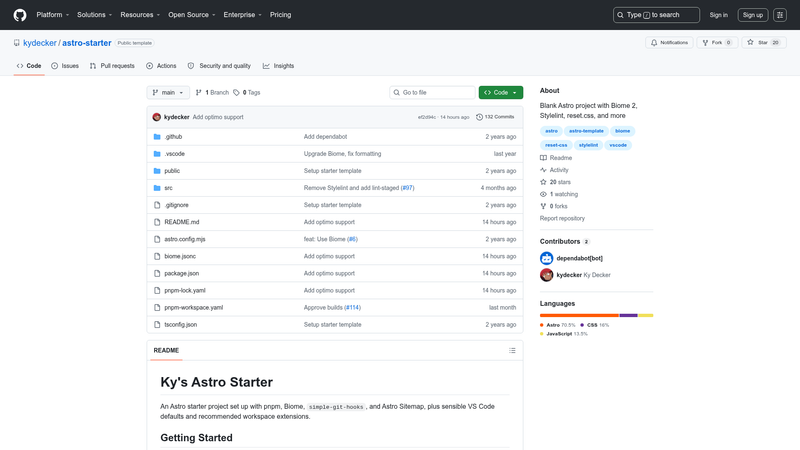
Task: Expand the Enterprise menu
Action: coord(242,15)
